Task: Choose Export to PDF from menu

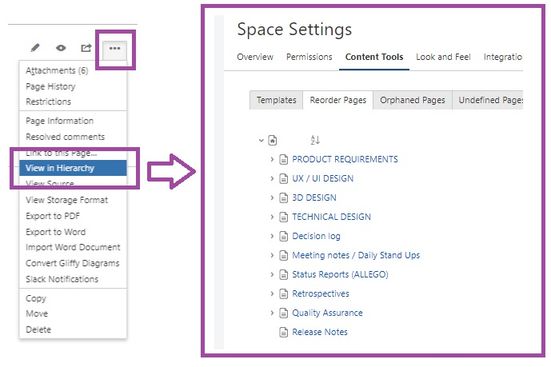Action: click(53, 216)
